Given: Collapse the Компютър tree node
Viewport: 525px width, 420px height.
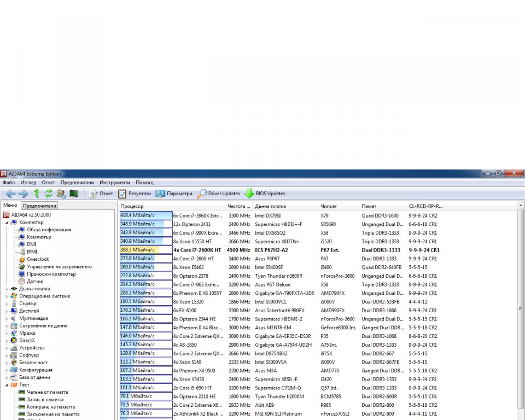Looking at the screenshot, I should click(7, 223).
